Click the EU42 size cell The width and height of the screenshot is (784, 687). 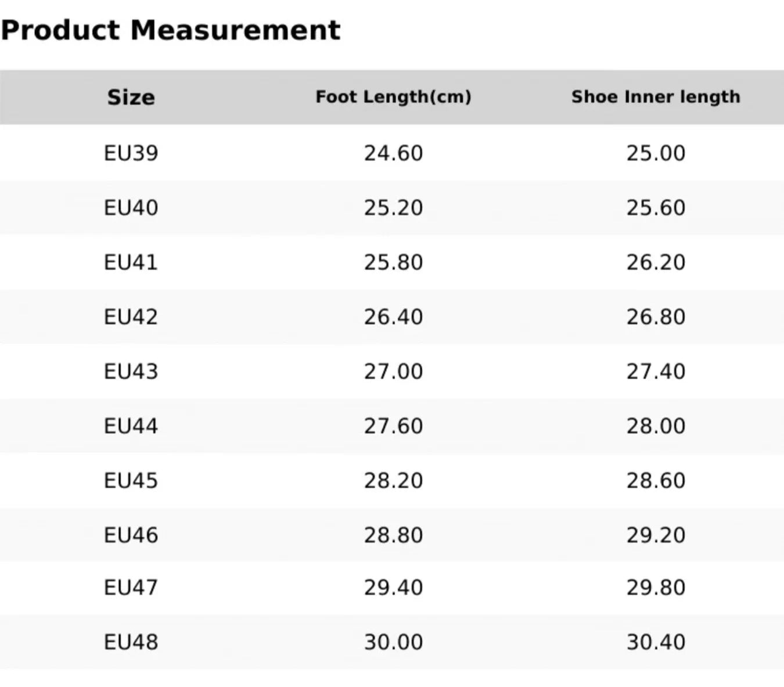[x=131, y=316]
